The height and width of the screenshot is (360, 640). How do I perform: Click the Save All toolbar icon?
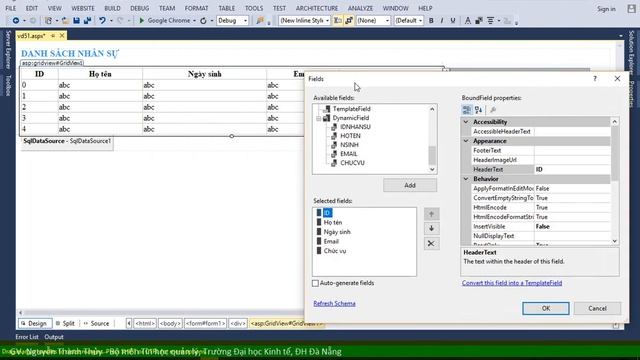point(87,20)
